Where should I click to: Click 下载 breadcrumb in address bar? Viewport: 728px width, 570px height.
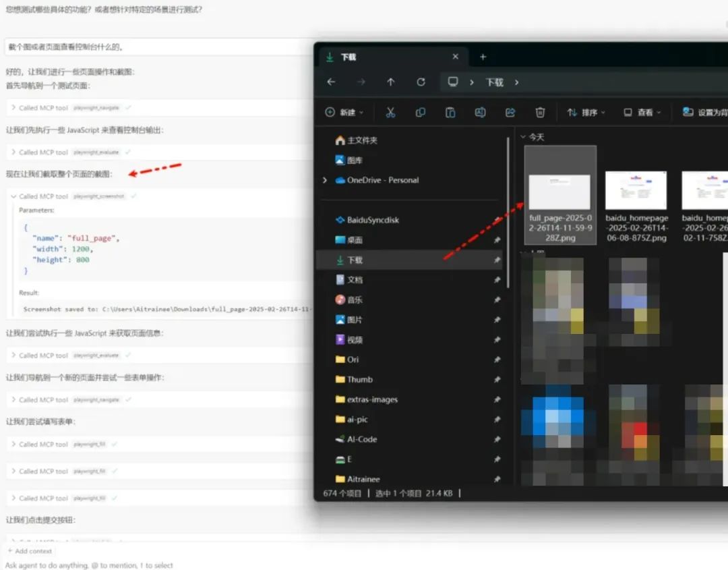(x=495, y=82)
